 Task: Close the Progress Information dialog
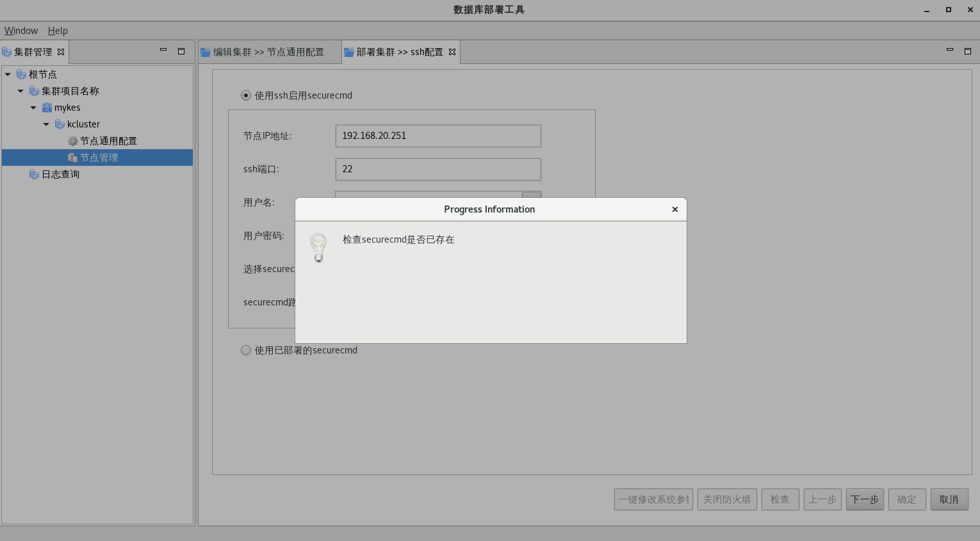point(674,209)
